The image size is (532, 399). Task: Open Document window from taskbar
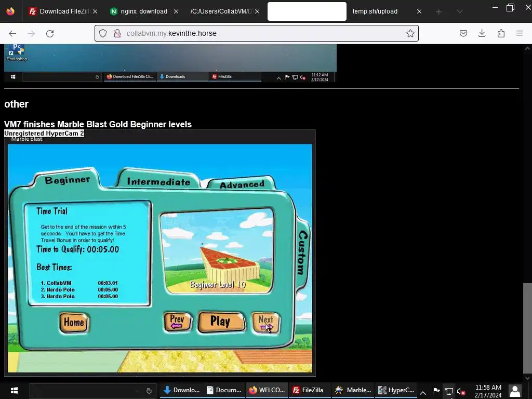(224, 390)
